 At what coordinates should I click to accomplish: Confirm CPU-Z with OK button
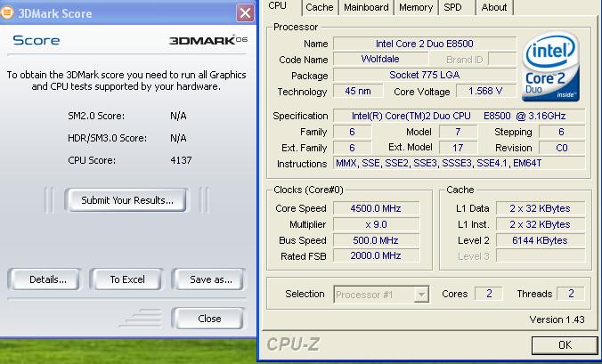[x=565, y=345]
